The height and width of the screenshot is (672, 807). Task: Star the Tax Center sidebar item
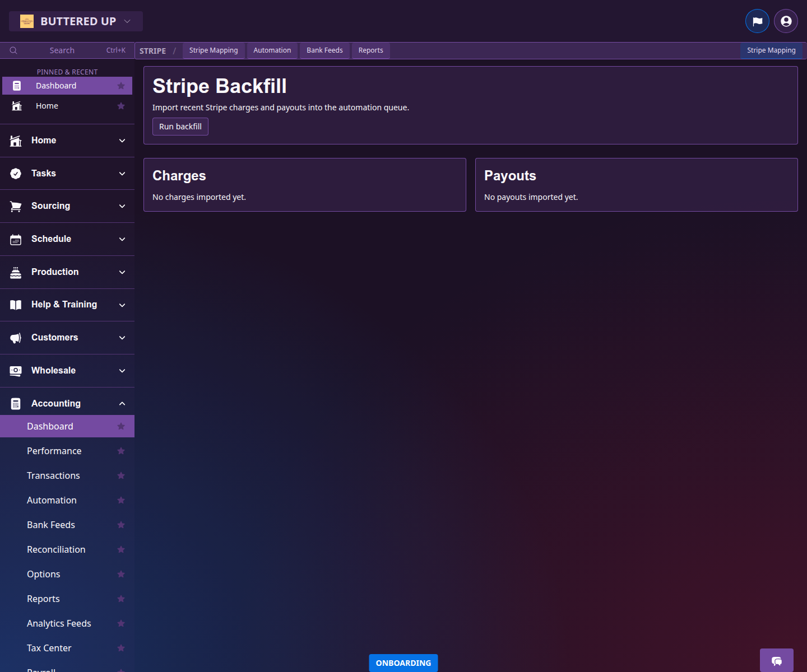pos(121,648)
